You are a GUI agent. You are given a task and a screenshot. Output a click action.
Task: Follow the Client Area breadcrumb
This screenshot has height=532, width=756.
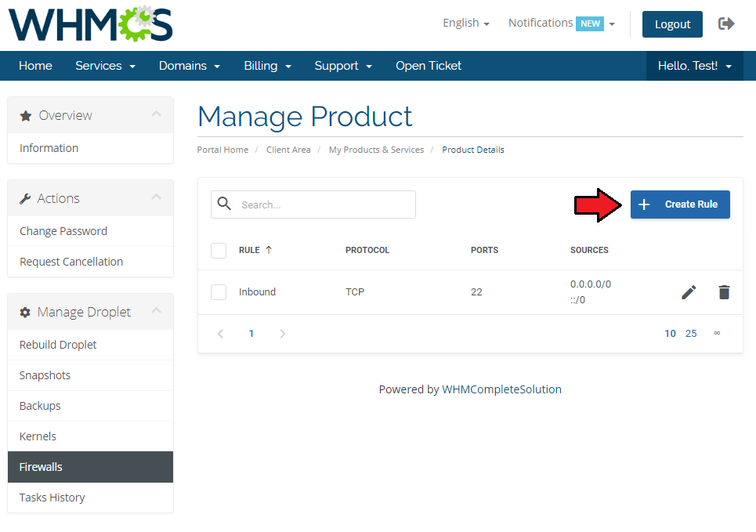click(x=288, y=150)
